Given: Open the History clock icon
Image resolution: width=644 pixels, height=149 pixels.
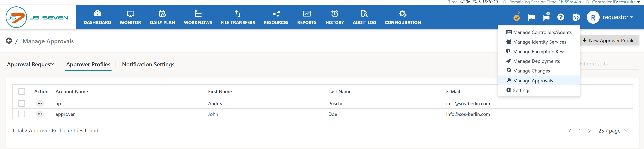Looking at the screenshot, I should coord(334,13).
